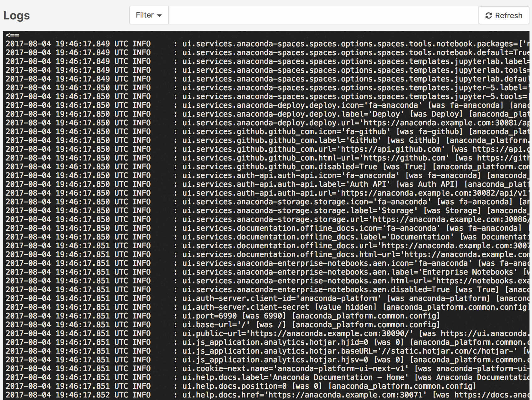Refresh the logs

tap(504, 15)
